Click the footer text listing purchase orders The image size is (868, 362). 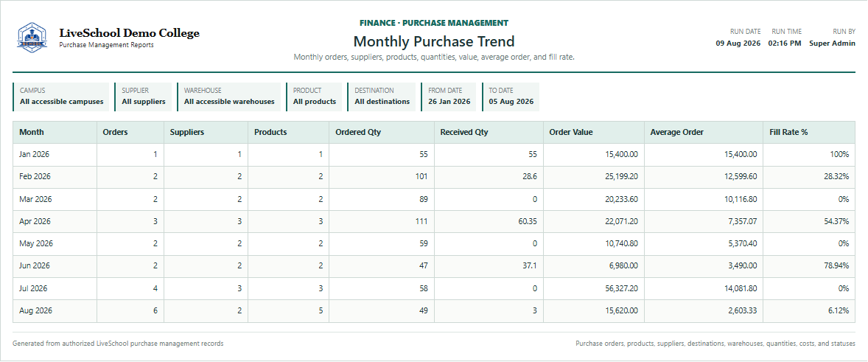[715, 344]
